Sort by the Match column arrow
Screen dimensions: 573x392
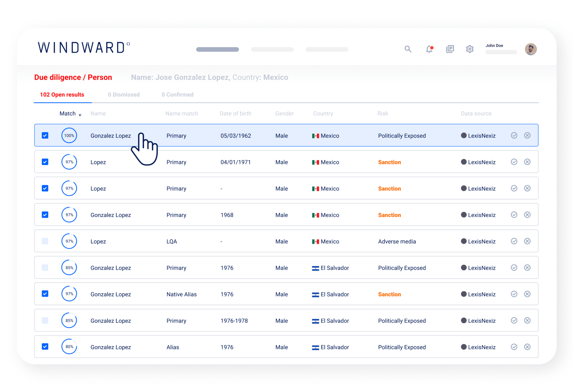pos(80,114)
